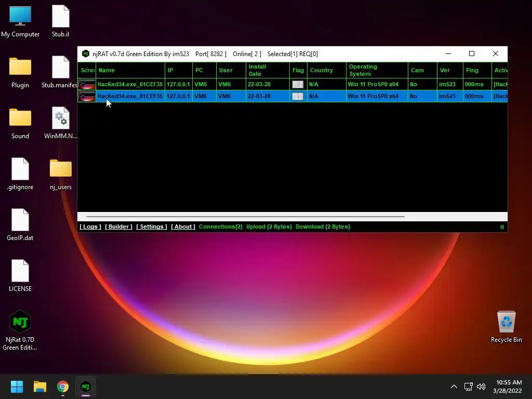Click 22-03-28 date in the unselected row
532x399 pixels.
(x=259, y=84)
